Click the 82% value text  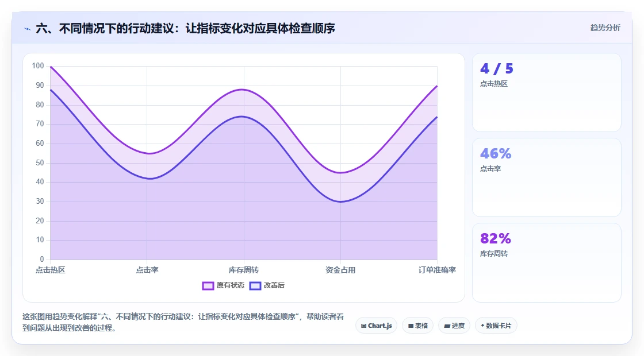(495, 238)
